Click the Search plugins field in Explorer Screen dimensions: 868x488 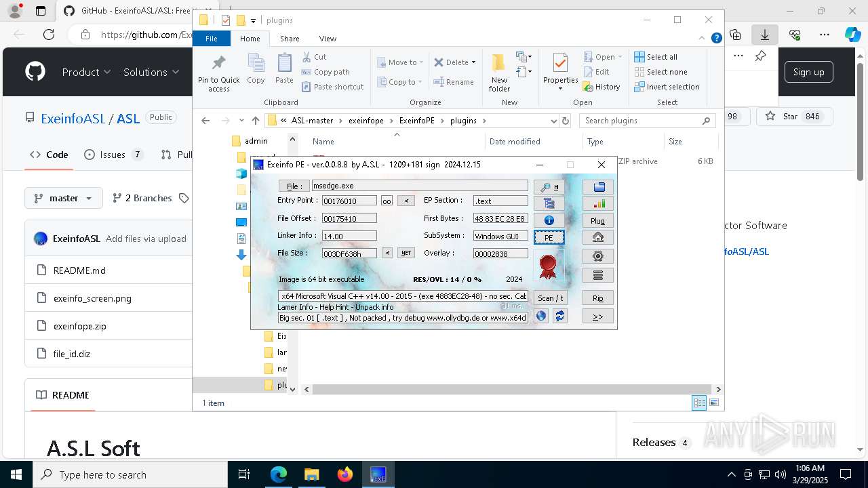pos(647,121)
